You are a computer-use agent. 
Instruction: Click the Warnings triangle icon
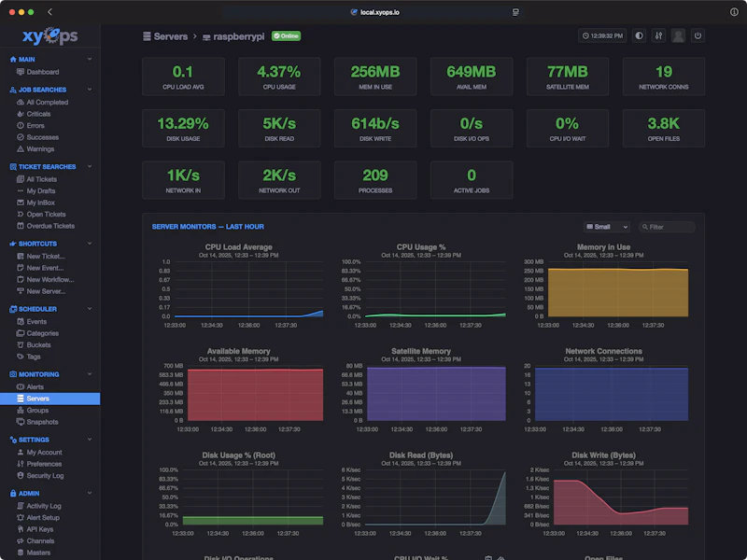(20, 149)
